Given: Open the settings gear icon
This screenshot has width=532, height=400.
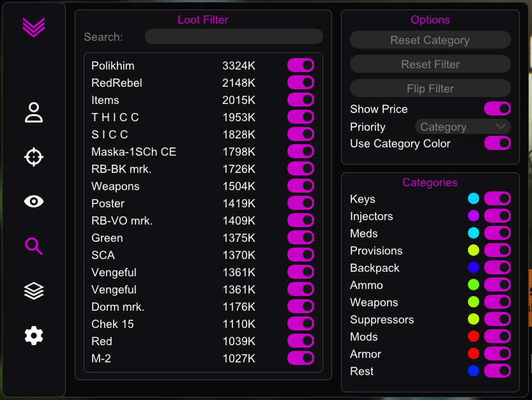Looking at the screenshot, I should coord(34,335).
